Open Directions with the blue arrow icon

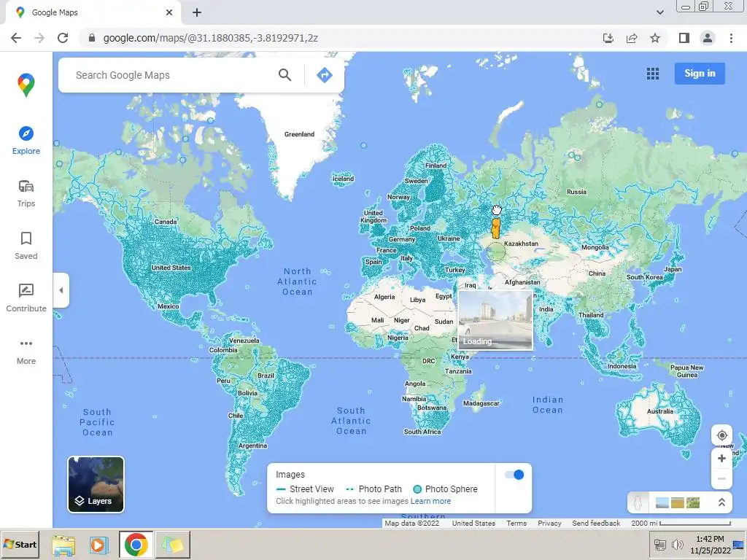pyautogui.click(x=325, y=75)
